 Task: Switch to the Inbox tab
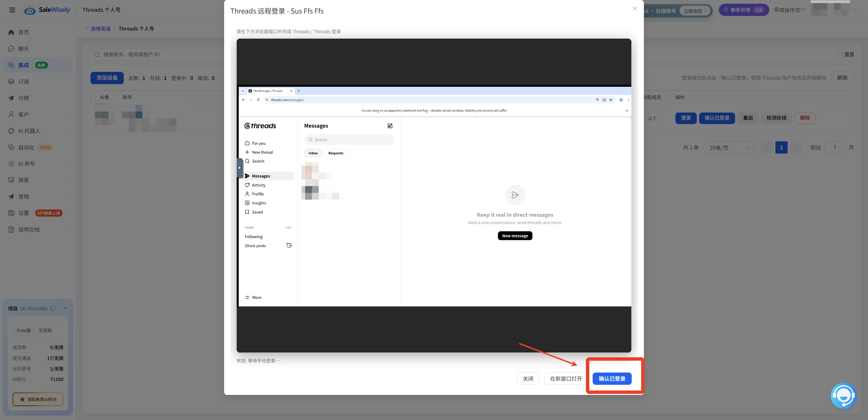[x=313, y=153]
